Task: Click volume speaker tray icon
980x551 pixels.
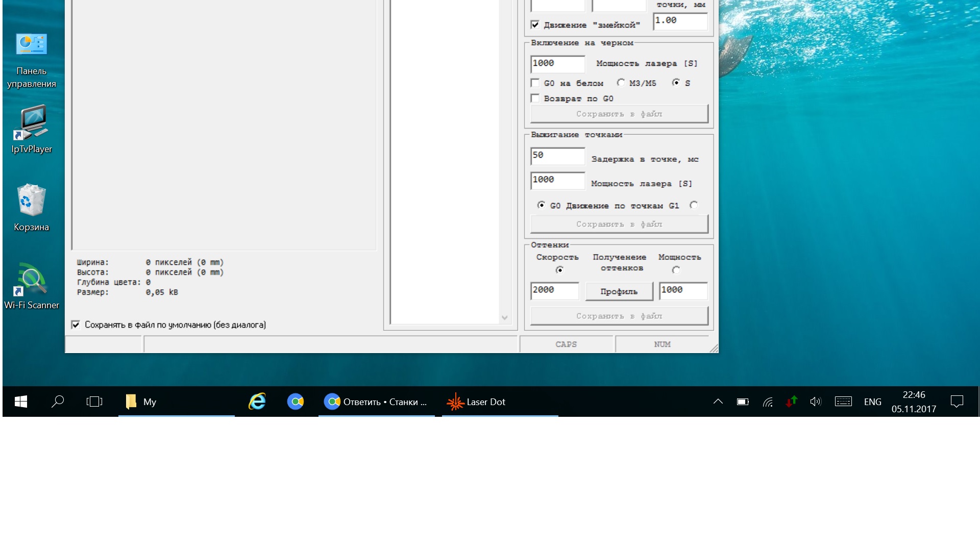Action: 815,402
